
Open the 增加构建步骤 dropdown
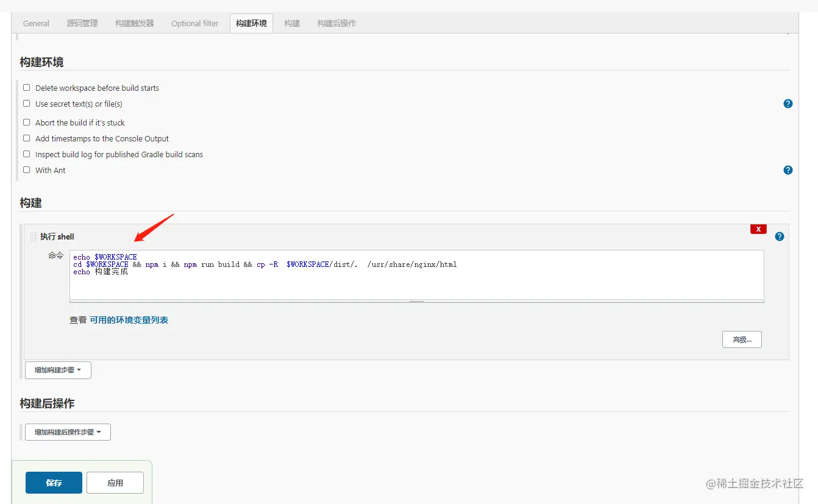tap(58, 370)
